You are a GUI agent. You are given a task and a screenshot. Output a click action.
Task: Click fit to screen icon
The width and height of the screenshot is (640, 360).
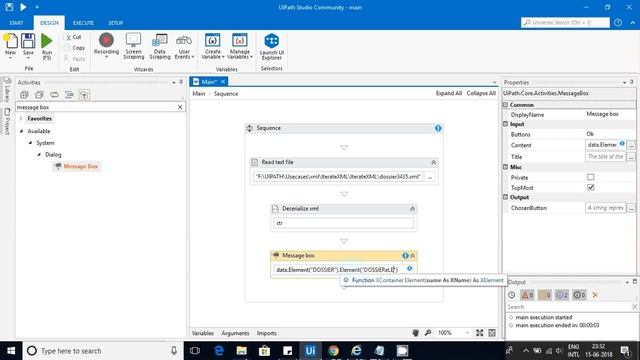[x=480, y=333]
